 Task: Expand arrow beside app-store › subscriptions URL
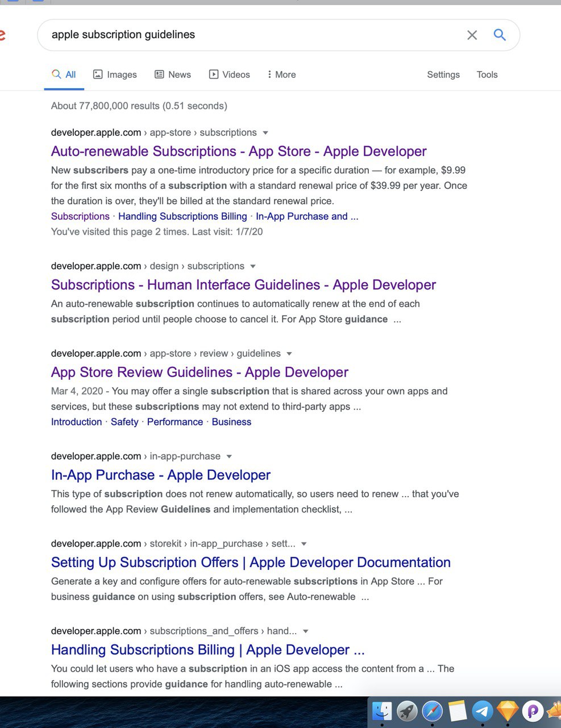pos(265,133)
